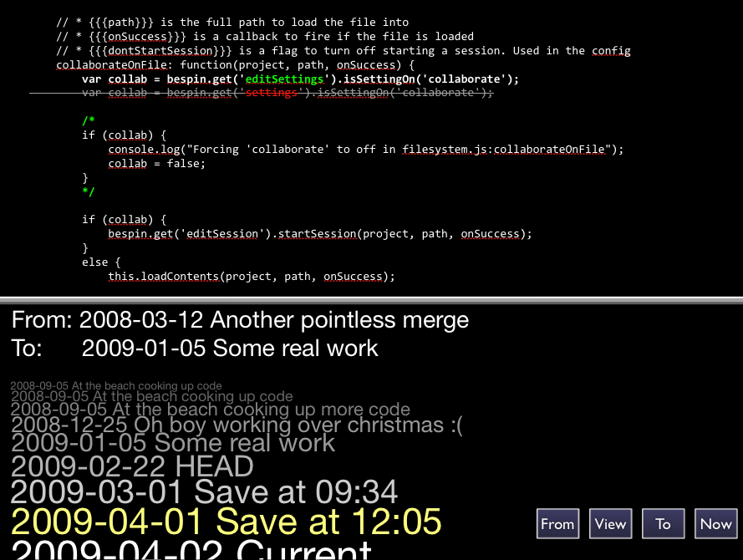Click the From button
The image size is (743, 560).
557,523
